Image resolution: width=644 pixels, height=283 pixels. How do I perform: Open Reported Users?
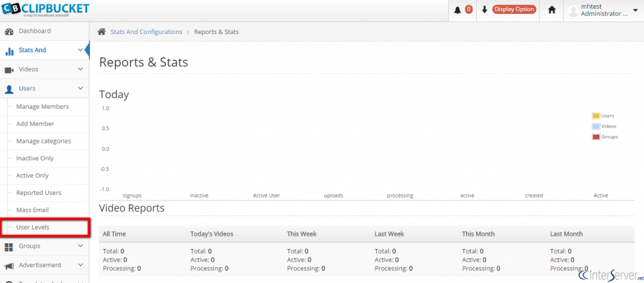click(38, 193)
